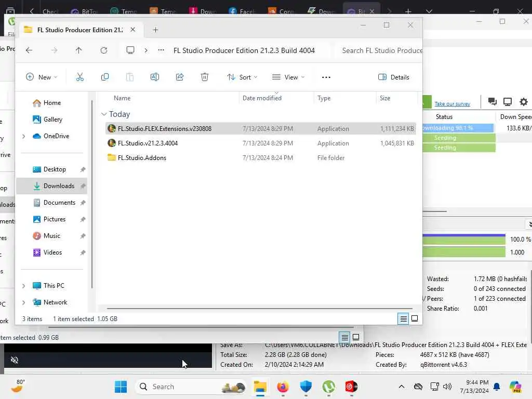Click the Search FL Studio Producer field

click(x=379, y=50)
